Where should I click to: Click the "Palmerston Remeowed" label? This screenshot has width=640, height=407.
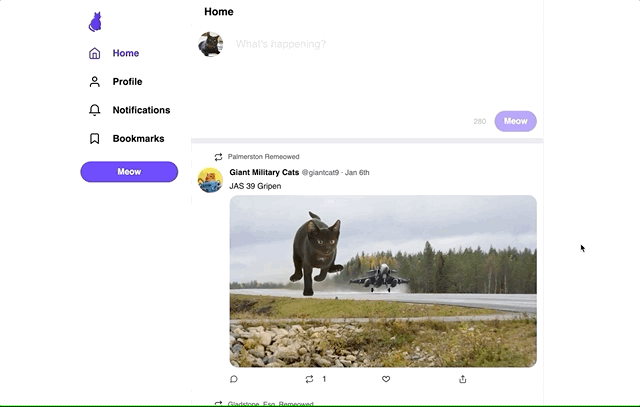coord(263,157)
